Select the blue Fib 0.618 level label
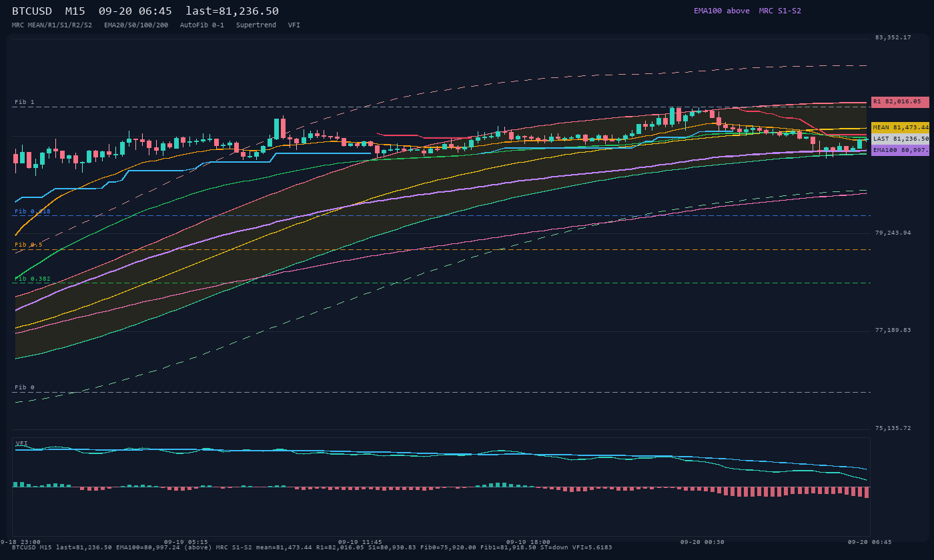 click(x=33, y=211)
